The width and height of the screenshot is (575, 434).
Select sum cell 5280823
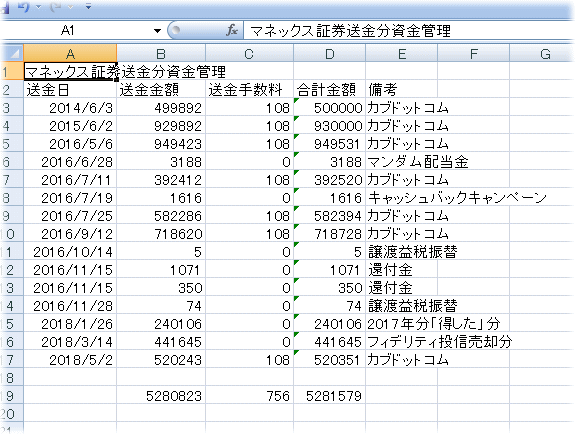point(161,395)
